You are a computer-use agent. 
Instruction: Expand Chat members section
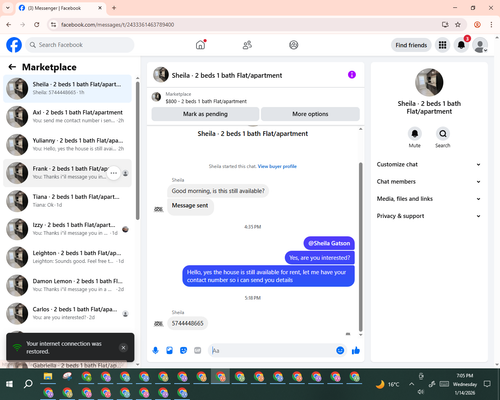click(x=429, y=182)
